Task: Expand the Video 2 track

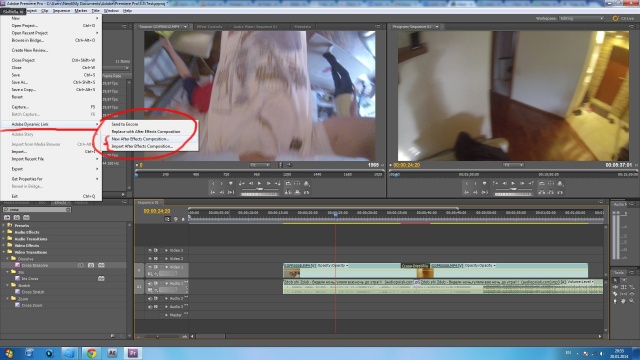Action: pos(166,258)
